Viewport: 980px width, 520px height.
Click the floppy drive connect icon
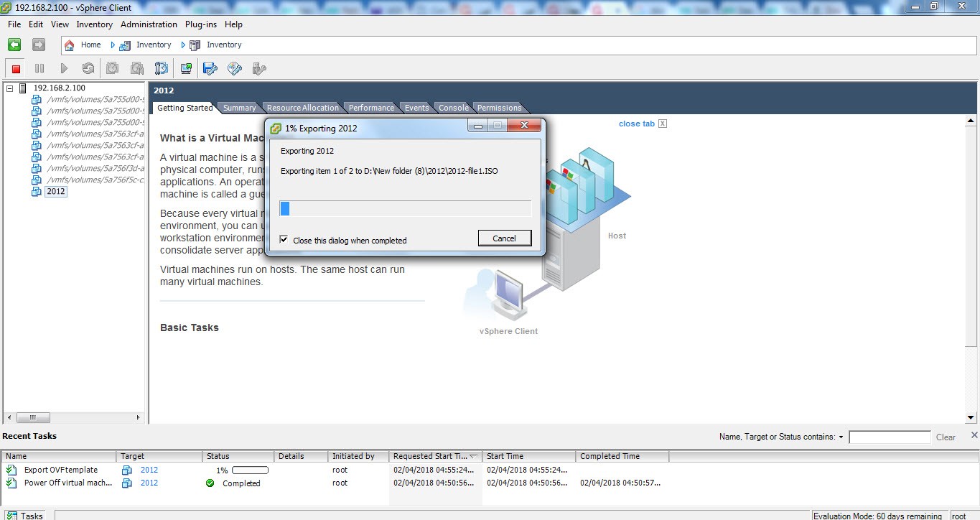[x=210, y=69]
